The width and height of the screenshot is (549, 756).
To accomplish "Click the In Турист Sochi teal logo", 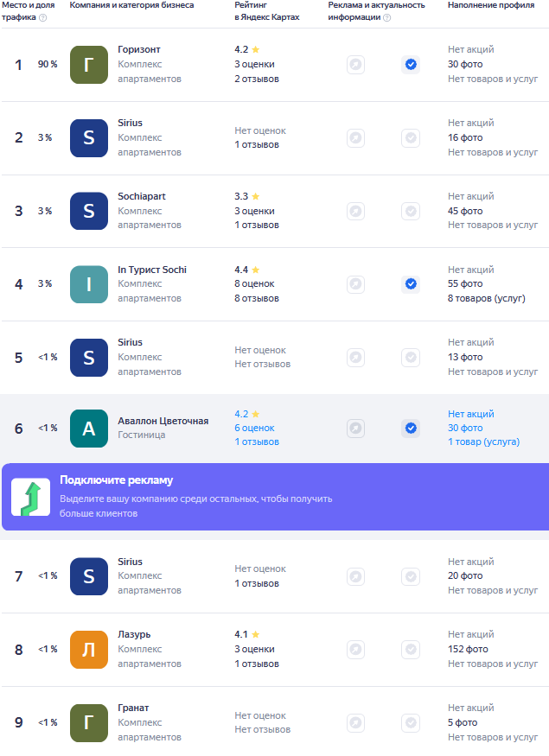I will [89, 284].
